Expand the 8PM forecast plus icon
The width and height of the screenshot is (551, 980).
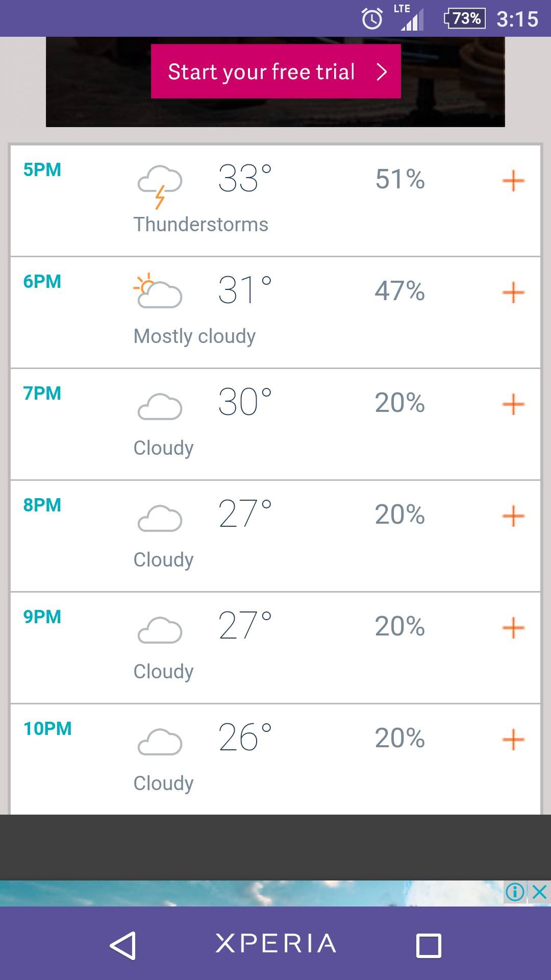click(513, 516)
